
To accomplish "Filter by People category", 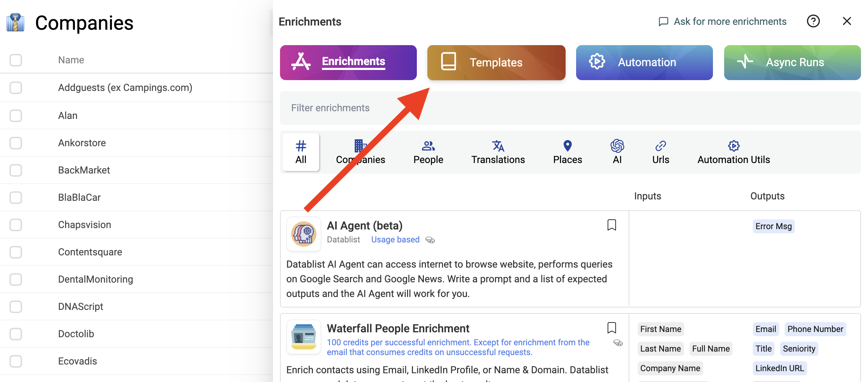I will [428, 152].
